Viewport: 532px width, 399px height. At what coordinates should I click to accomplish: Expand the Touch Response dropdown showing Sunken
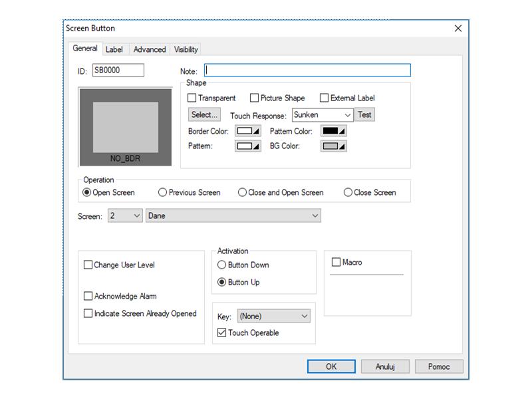click(323, 114)
